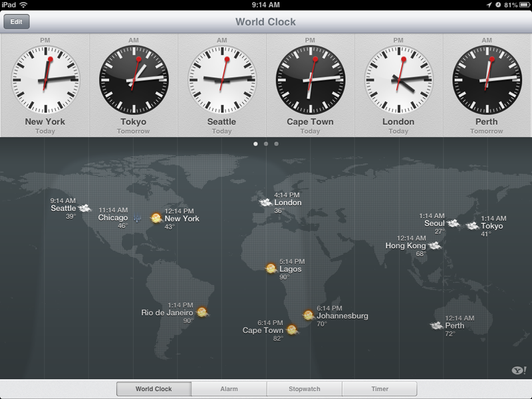
Task: Open the Cape Town clock
Action: point(310,79)
